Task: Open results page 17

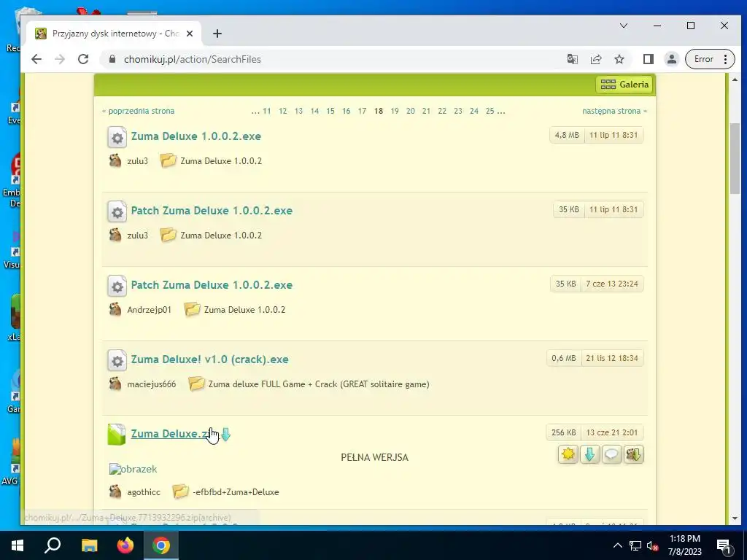Action: (362, 111)
